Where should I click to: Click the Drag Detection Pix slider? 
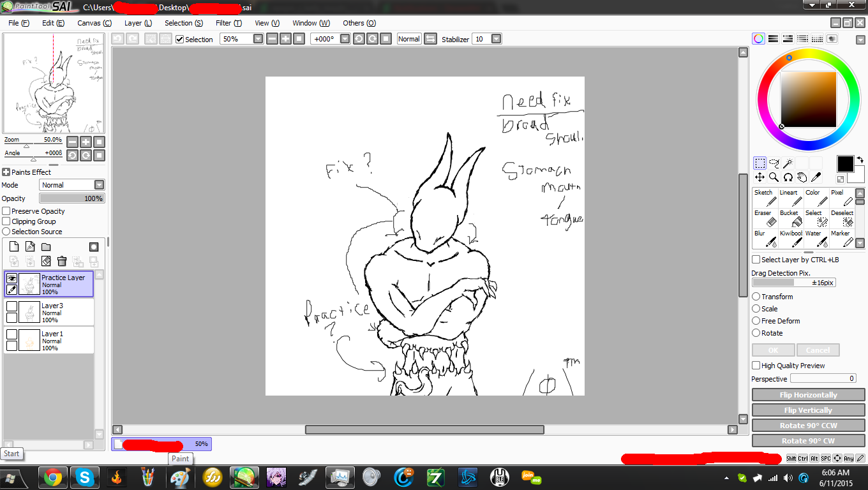point(794,283)
